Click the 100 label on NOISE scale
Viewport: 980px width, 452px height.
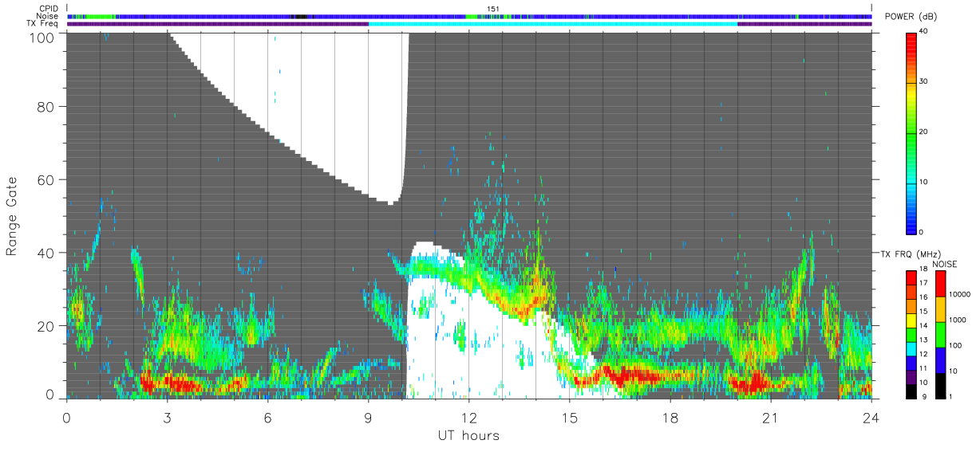(954, 345)
